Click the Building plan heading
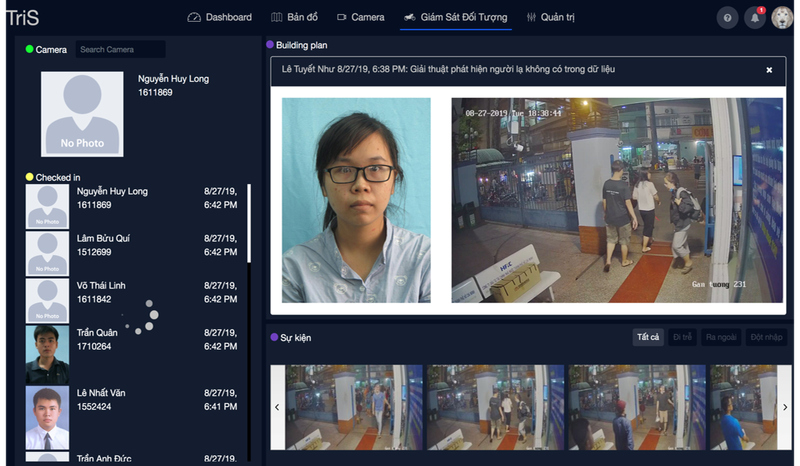This screenshot has width=800, height=466. click(302, 45)
